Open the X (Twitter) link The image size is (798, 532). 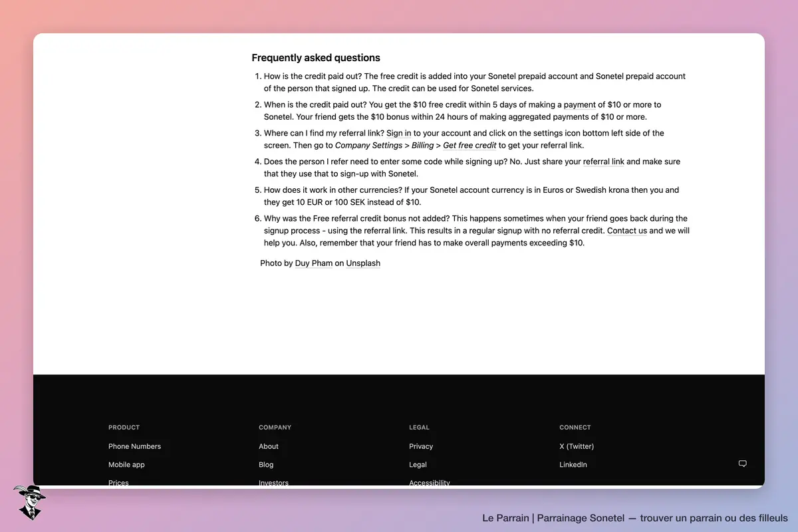click(x=577, y=446)
